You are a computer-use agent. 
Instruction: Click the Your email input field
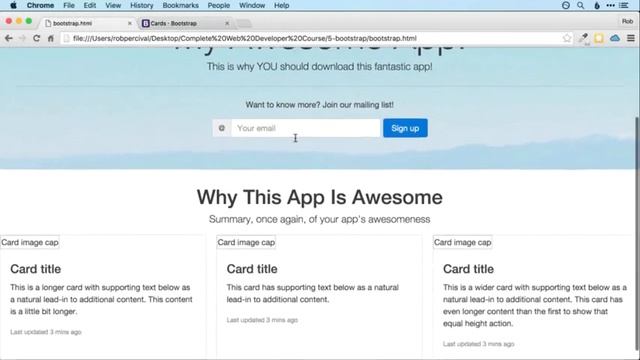pyautogui.click(x=306, y=128)
